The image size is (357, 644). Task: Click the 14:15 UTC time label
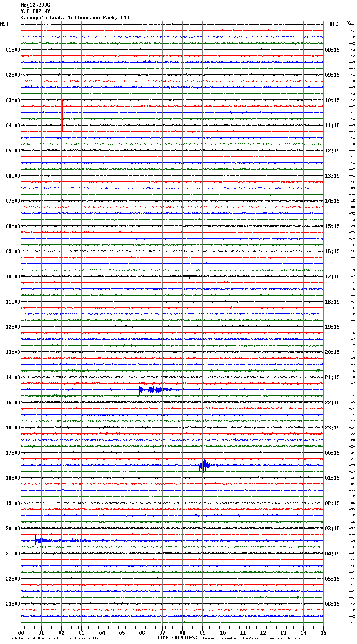332,201
